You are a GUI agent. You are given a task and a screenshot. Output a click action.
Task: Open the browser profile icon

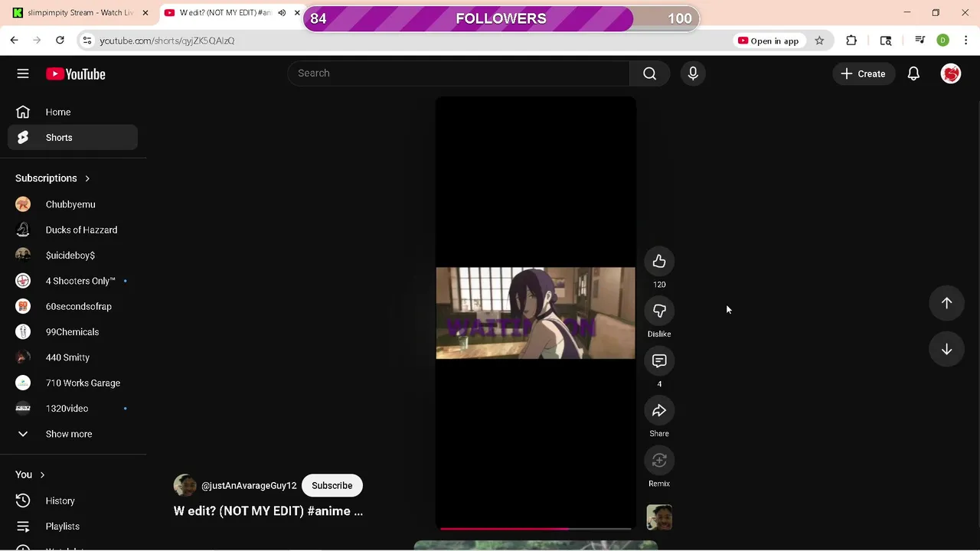[943, 41]
